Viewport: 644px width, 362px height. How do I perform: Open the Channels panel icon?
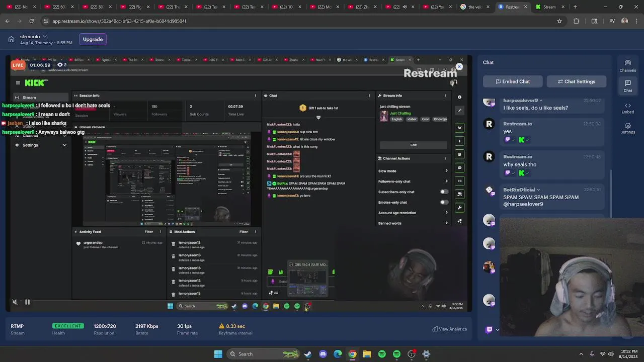tap(627, 65)
